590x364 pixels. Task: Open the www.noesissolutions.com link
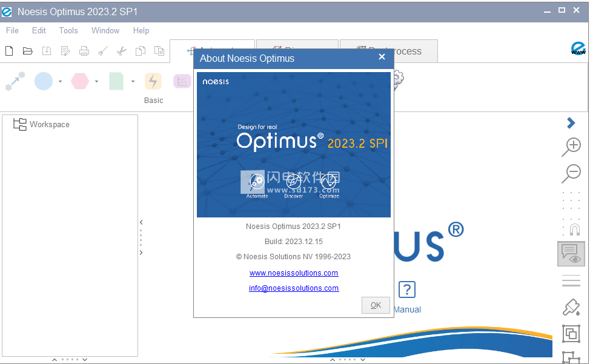click(294, 273)
